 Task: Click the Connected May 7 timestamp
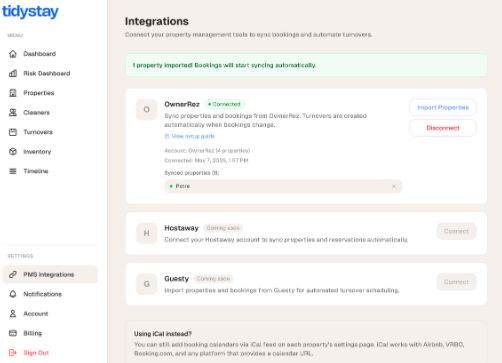pyautogui.click(x=206, y=160)
